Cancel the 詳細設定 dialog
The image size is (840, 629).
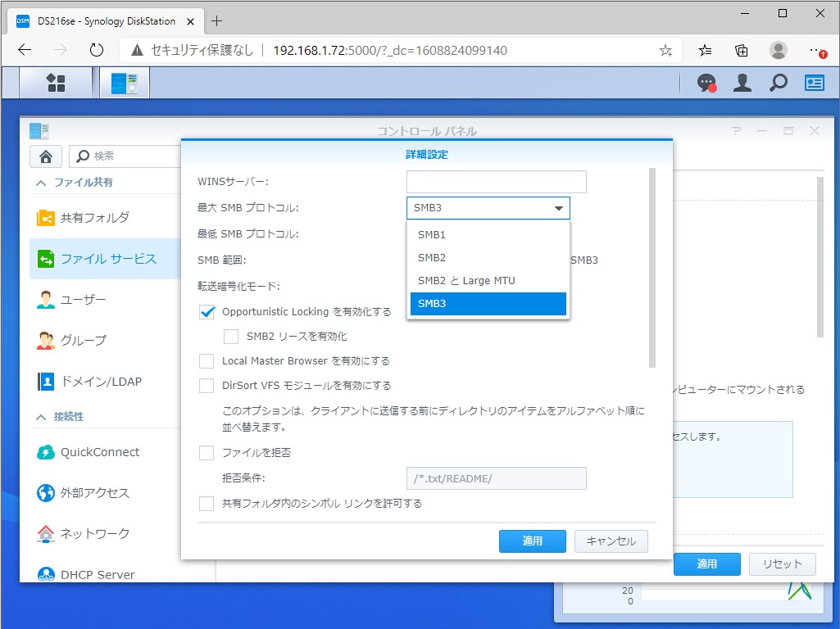pos(611,541)
